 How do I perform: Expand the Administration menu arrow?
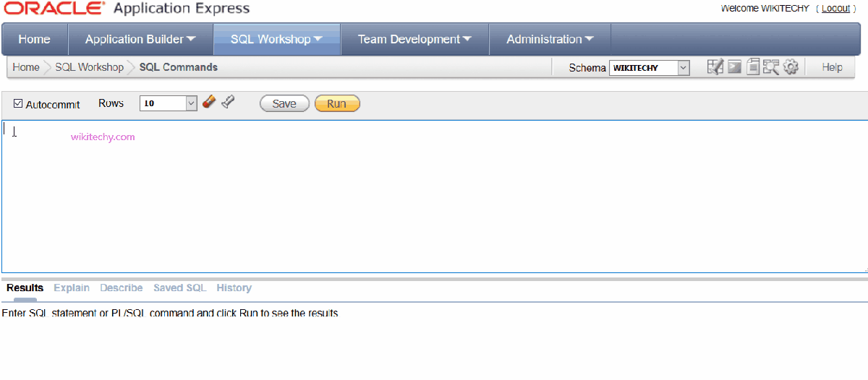(x=589, y=39)
